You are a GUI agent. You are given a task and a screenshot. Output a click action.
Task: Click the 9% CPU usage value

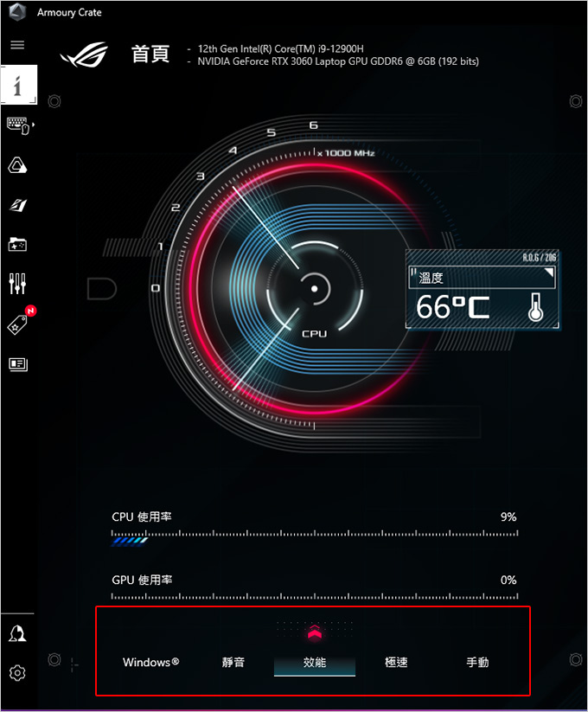[x=508, y=516]
